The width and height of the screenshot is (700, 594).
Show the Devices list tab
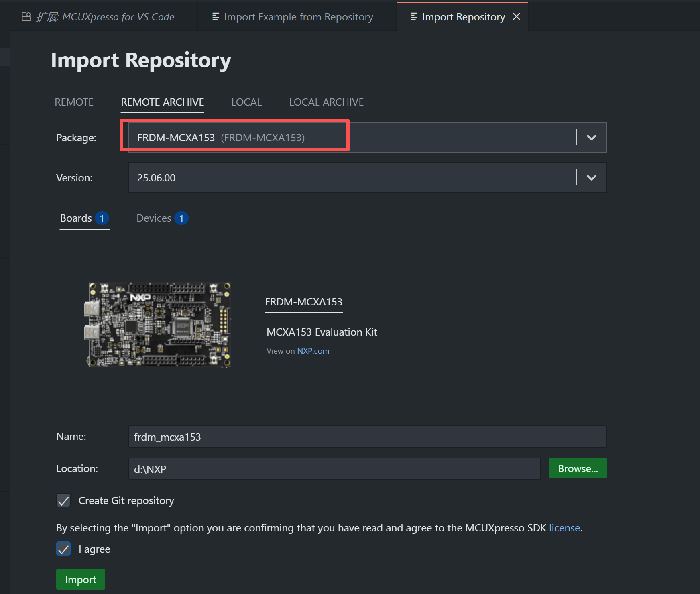162,218
